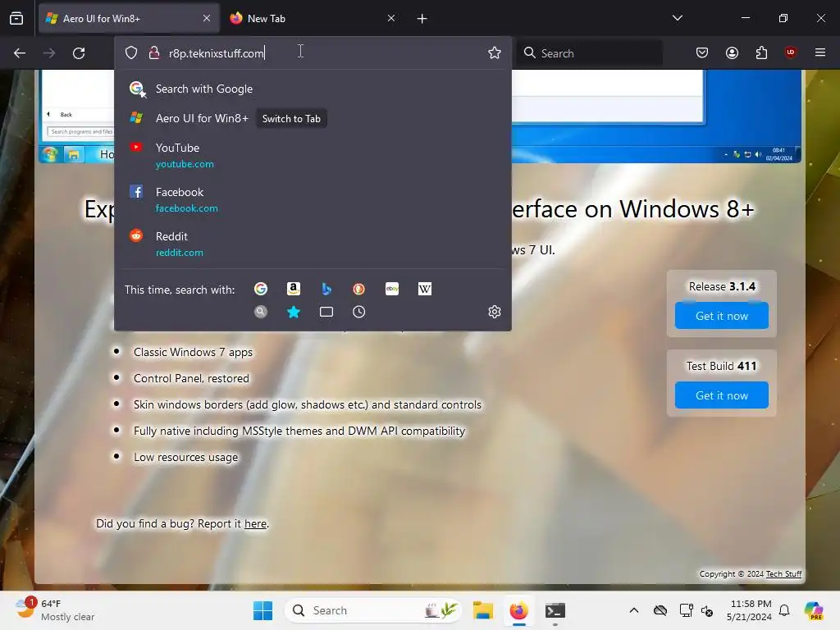Open the Extensions puzzle icon

(x=761, y=52)
